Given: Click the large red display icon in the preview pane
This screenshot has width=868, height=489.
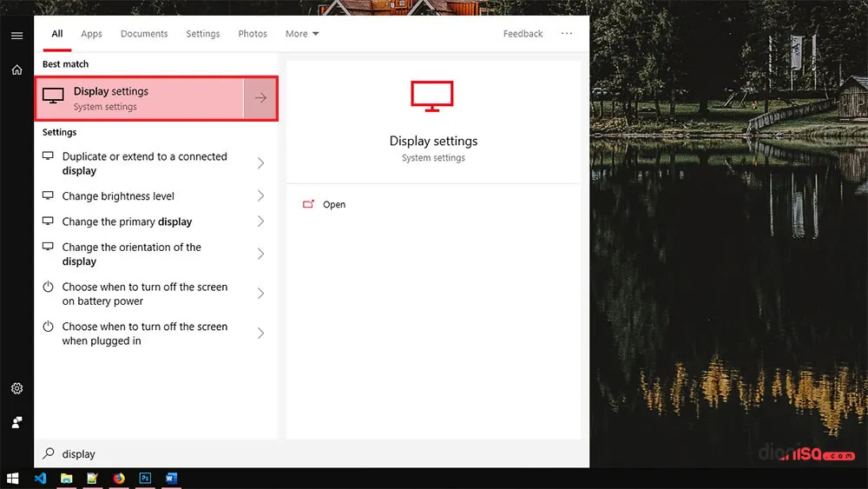Looking at the screenshot, I should [432, 96].
